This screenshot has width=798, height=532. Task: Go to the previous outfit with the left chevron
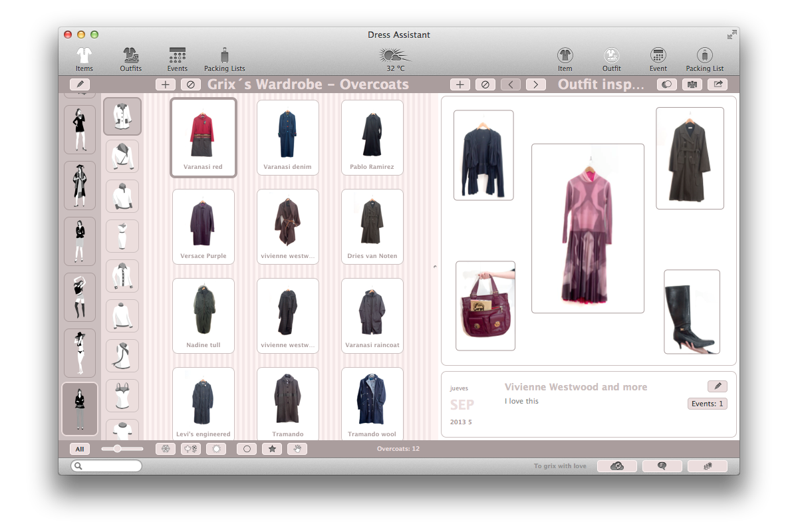511,84
